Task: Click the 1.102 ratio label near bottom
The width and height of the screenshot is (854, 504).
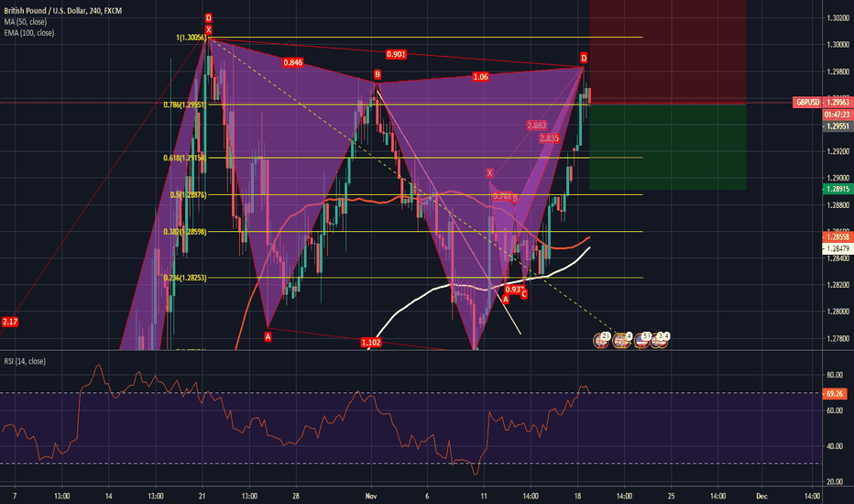Action: click(371, 342)
